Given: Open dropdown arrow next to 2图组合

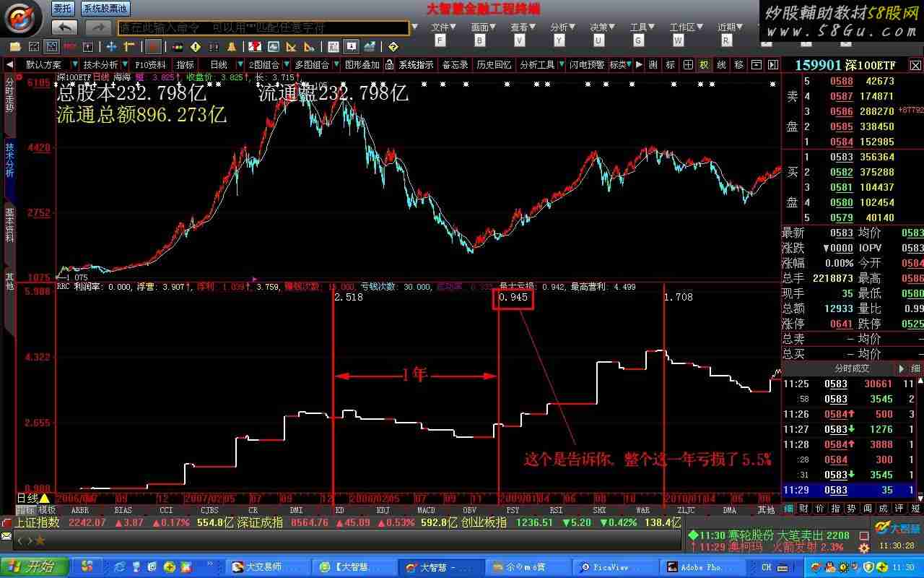Looking at the screenshot, I should (x=286, y=65).
